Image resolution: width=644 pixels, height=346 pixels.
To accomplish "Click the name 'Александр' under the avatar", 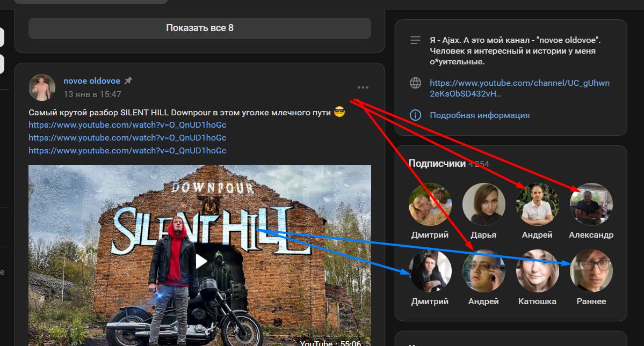I will click(591, 235).
